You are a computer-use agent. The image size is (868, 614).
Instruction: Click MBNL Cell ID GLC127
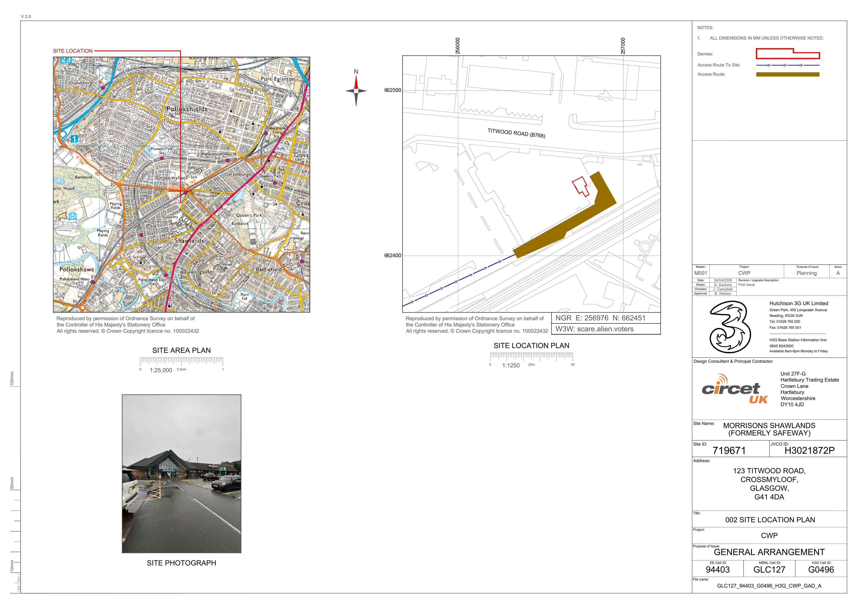point(769,570)
